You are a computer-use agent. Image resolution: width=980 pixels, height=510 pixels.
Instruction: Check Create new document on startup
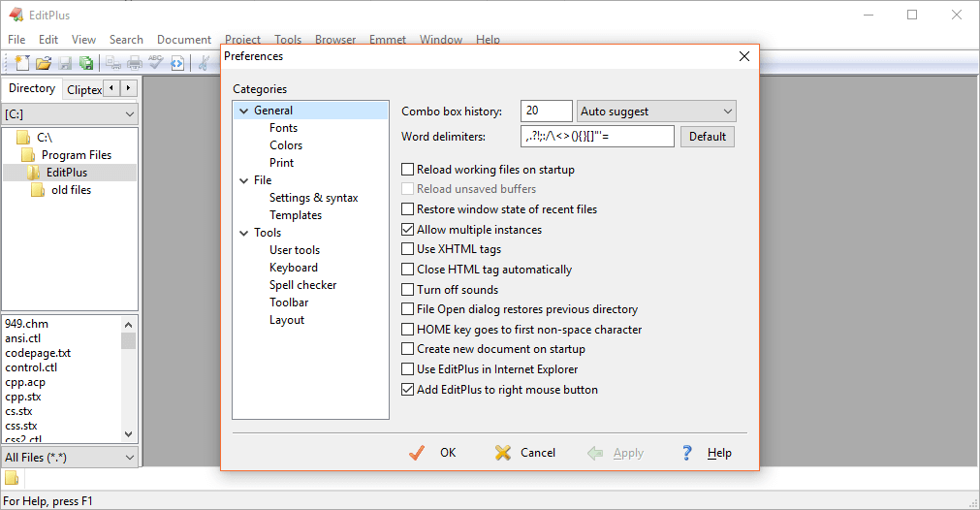coord(407,349)
